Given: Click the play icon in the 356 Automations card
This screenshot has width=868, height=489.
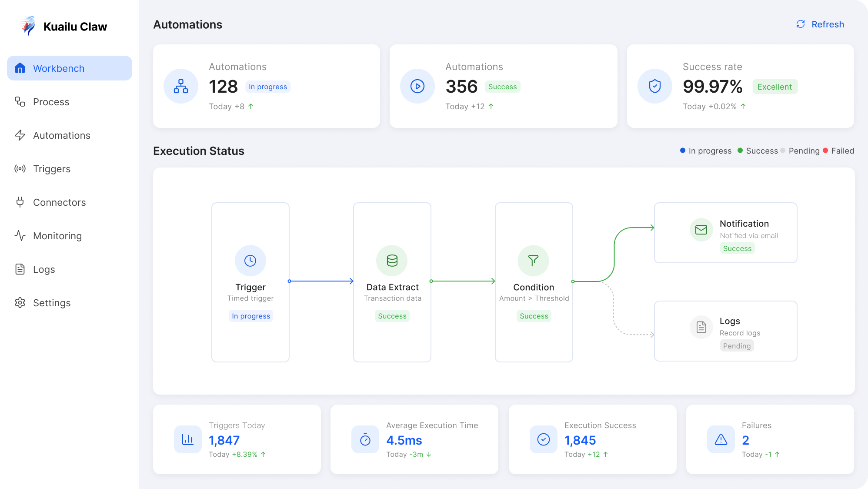Looking at the screenshot, I should 417,86.
